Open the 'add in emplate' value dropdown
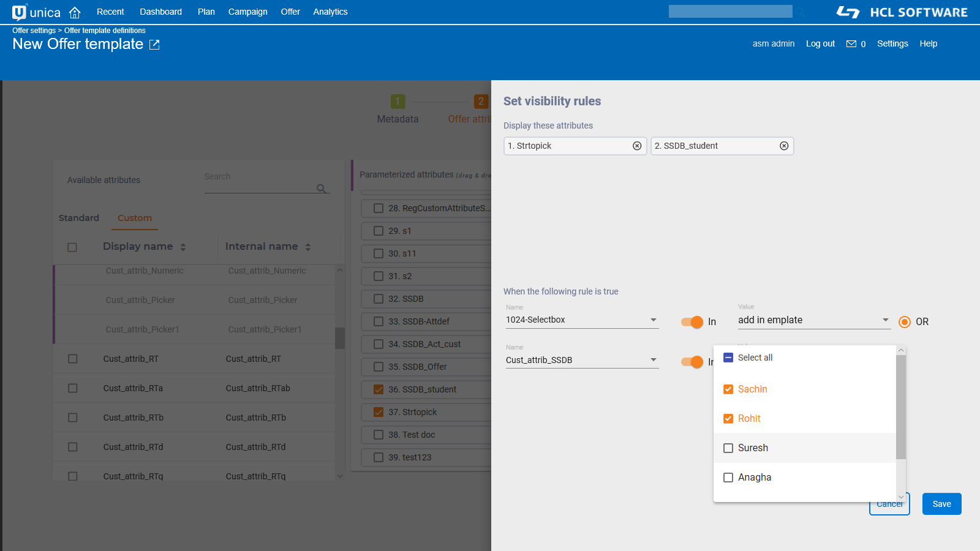The height and width of the screenshot is (551, 980). (x=885, y=320)
